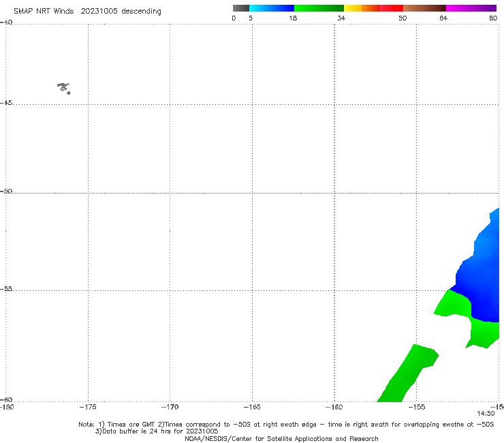The width and height of the screenshot is (504, 443).
Task: Click the detached green wind strip near bottom
Action: tap(407, 373)
